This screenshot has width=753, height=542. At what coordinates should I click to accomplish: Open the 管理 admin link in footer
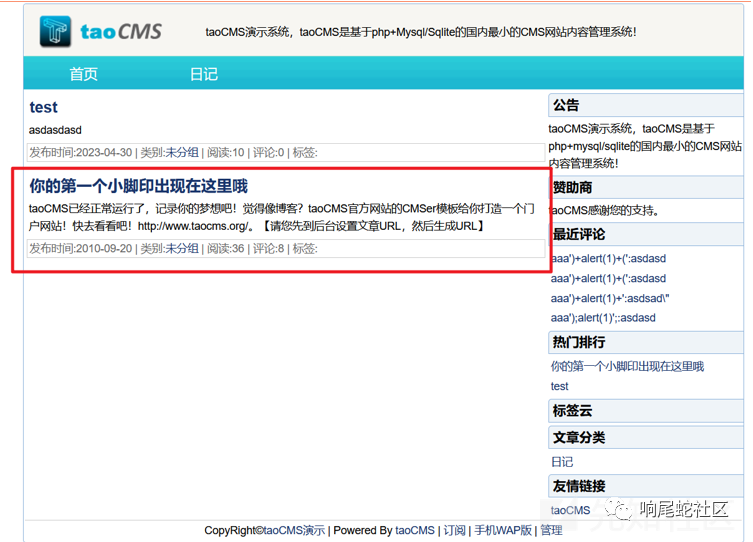[551, 530]
